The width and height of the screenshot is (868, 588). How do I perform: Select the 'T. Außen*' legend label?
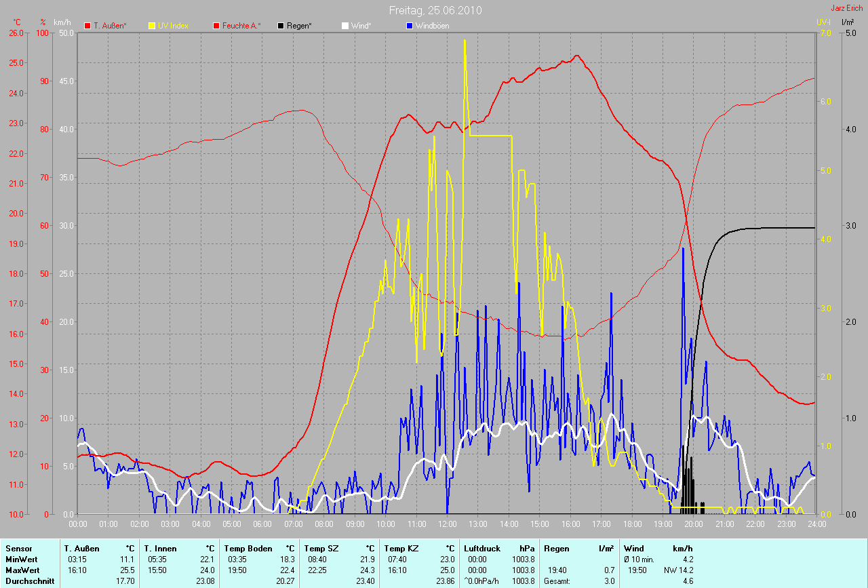pos(110,26)
